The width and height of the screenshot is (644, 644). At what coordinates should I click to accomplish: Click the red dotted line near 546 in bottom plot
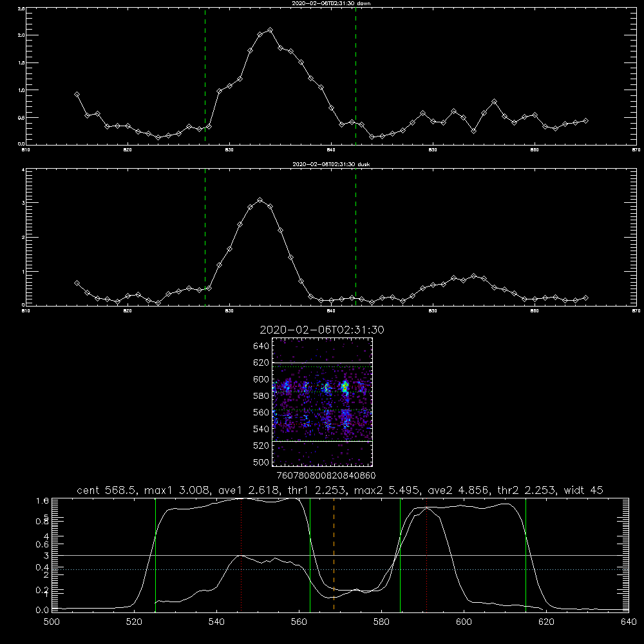click(241, 554)
